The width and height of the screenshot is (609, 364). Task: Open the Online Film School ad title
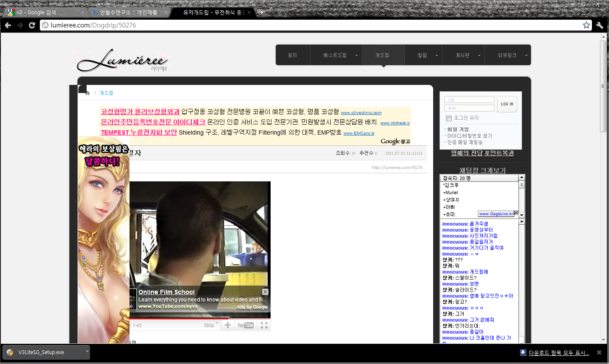pyautogui.click(x=166, y=292)
